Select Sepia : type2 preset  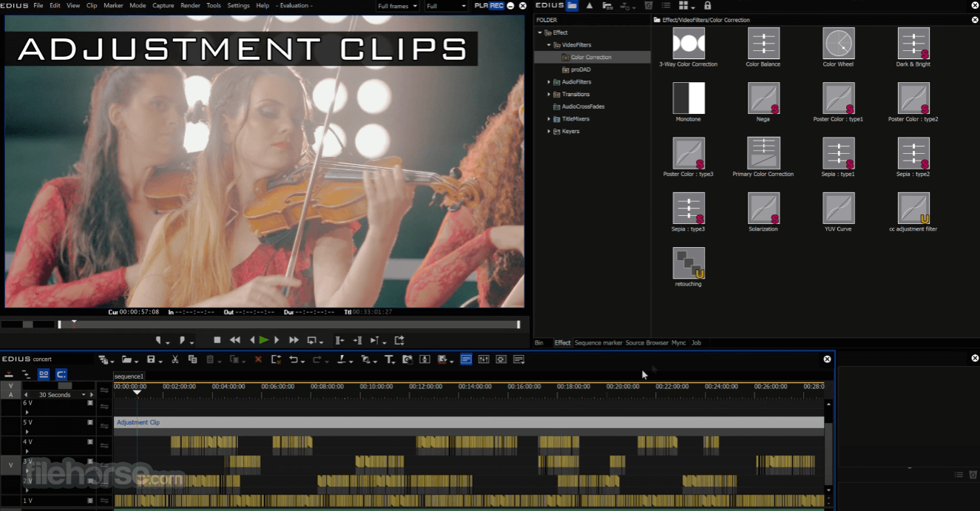(x=913, y=153)
